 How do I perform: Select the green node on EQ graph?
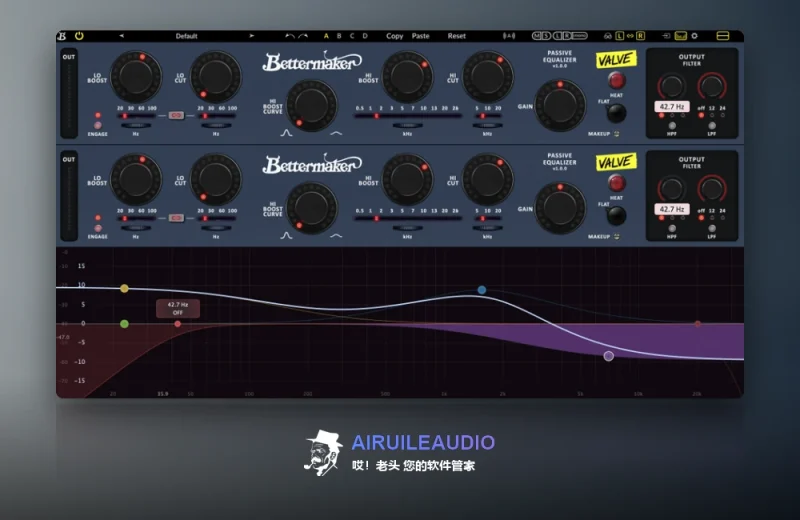124,324
